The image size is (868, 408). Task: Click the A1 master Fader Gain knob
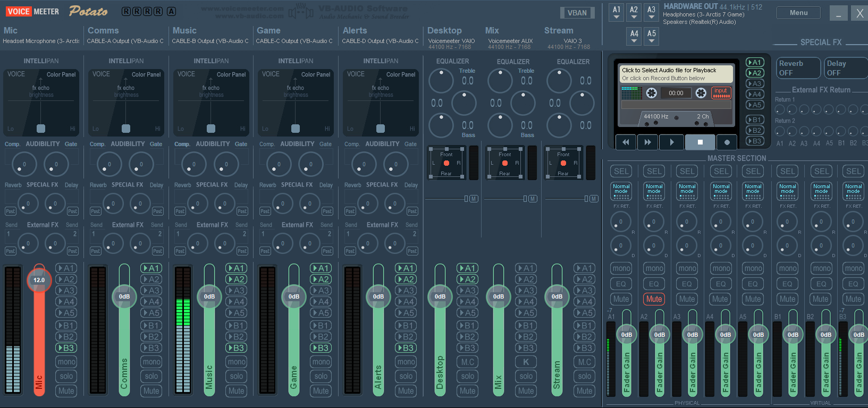click(x=627, y=335)
